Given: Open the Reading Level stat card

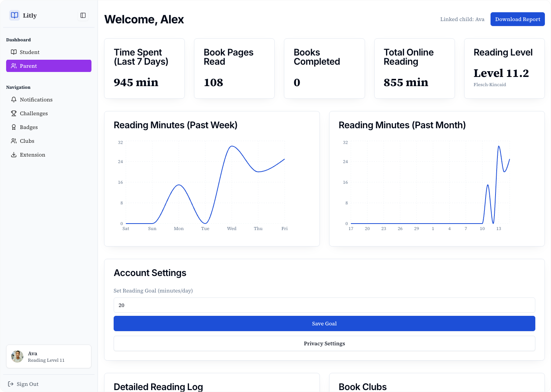Looking at the screenshot, I should coord(504,69).
